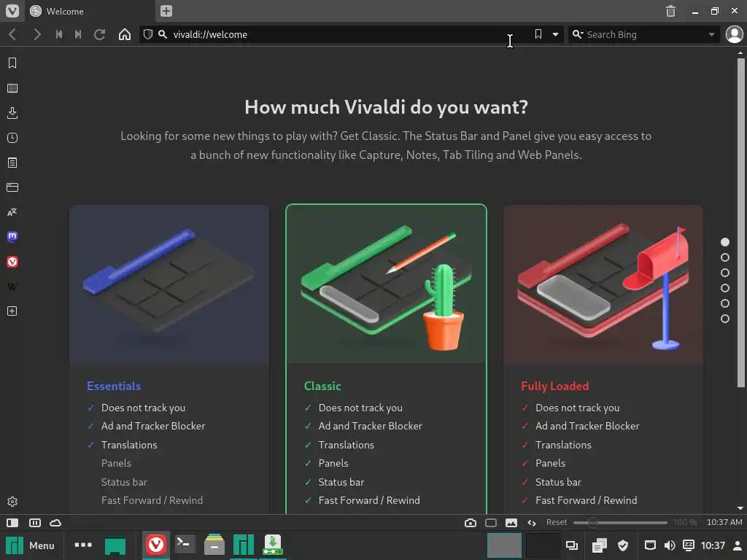Viewport: 747px width, 560px height.
Task: Open the Reading List panel
Action: click(x=12, y=88)
